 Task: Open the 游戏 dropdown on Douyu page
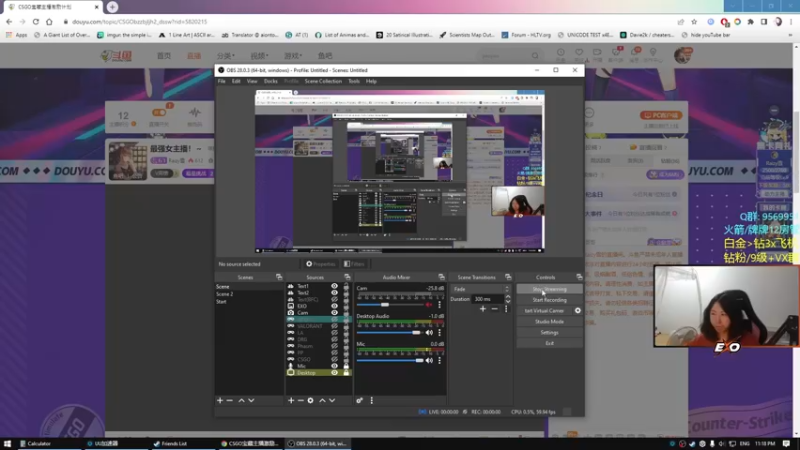tap(293, 56)
